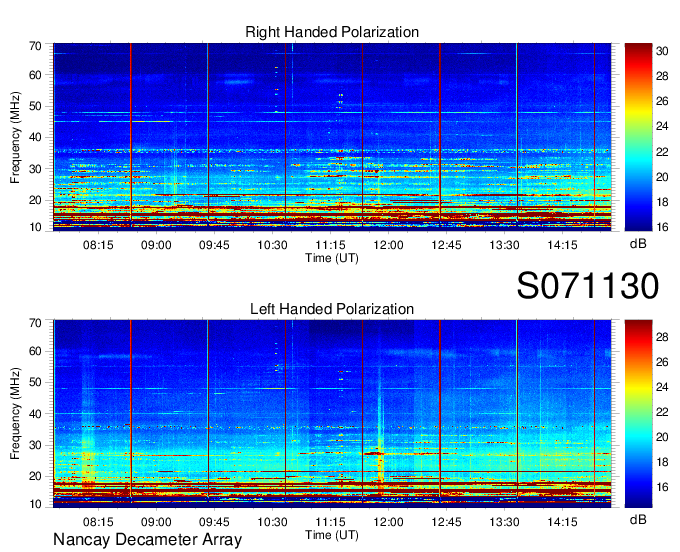This screenshot has height=552, width=680.
Task: Click 09:45 tick of Right Handed plot
Action: pyautogui.click(x=214, y=245)
